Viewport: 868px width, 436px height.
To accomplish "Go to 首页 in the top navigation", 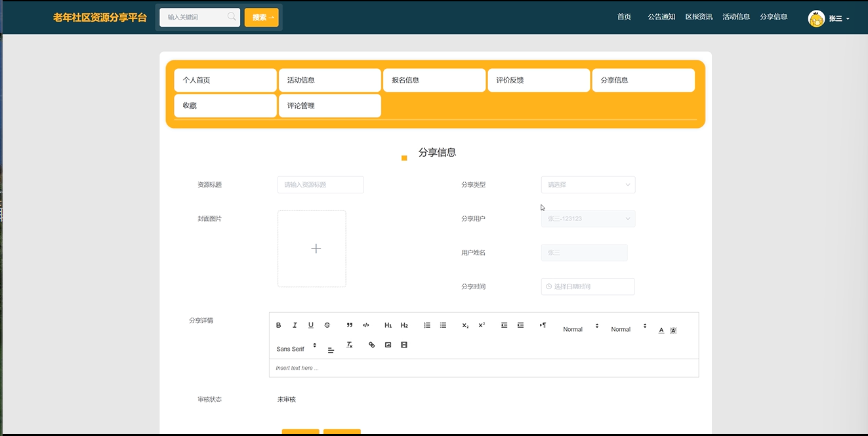I will pos(624,17).
